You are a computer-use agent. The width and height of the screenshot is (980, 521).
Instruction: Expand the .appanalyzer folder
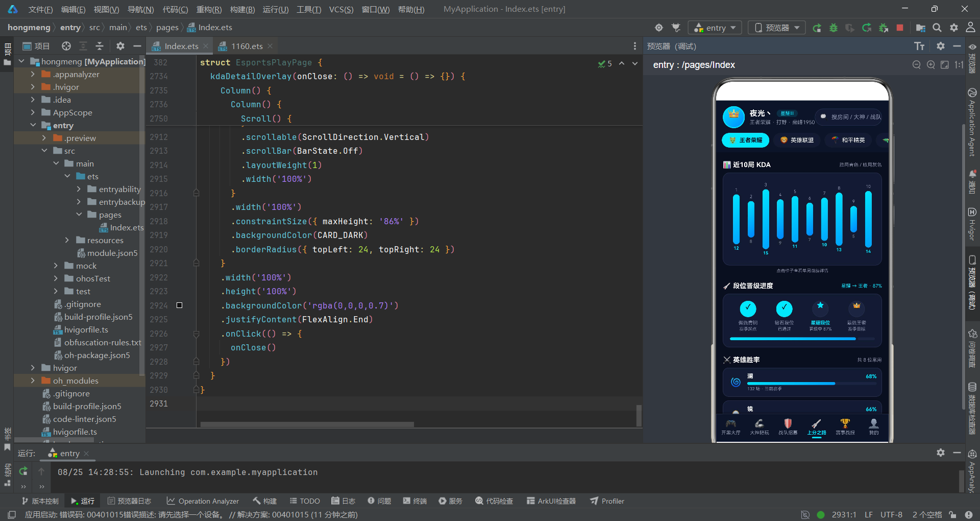pyautogui.click(x=33, y=74)
